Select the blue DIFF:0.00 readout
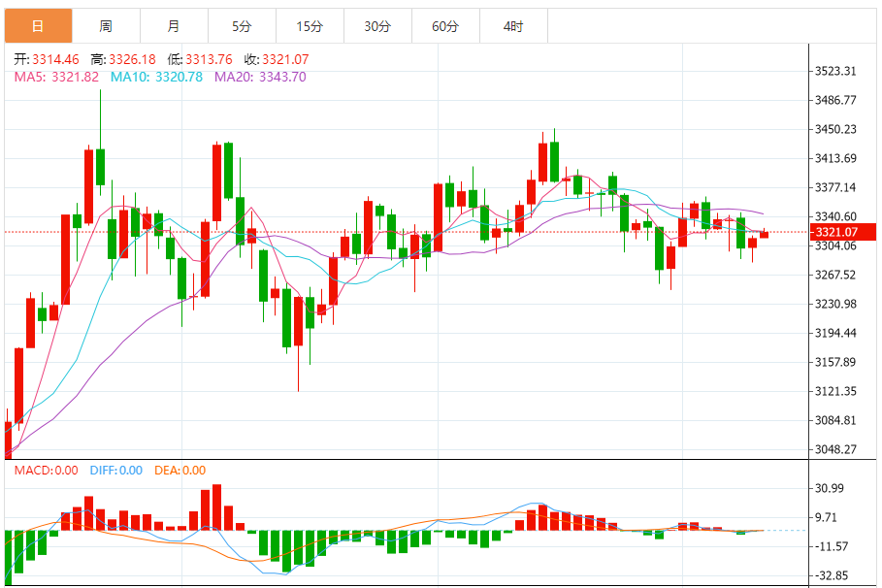The width and height of the screenshot is (882, 588). point(115,471)
